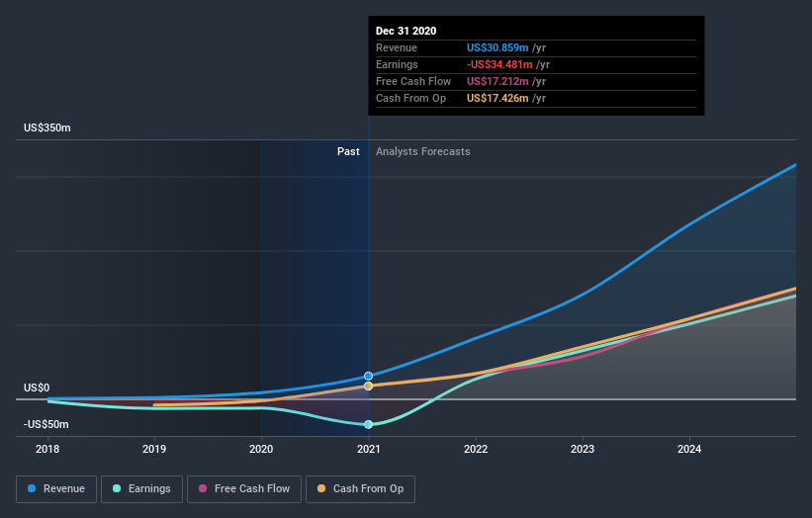Click the Cash From Op label in tooltip

tap(410, 98)
